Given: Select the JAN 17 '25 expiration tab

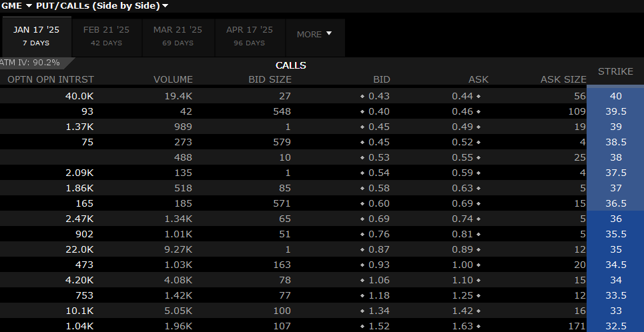Looking at the screenshot, I should click(37, 36).
